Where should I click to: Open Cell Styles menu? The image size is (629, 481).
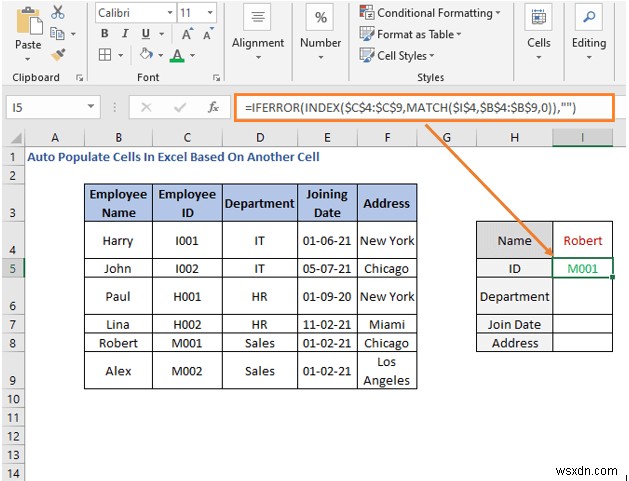[397, 55]
